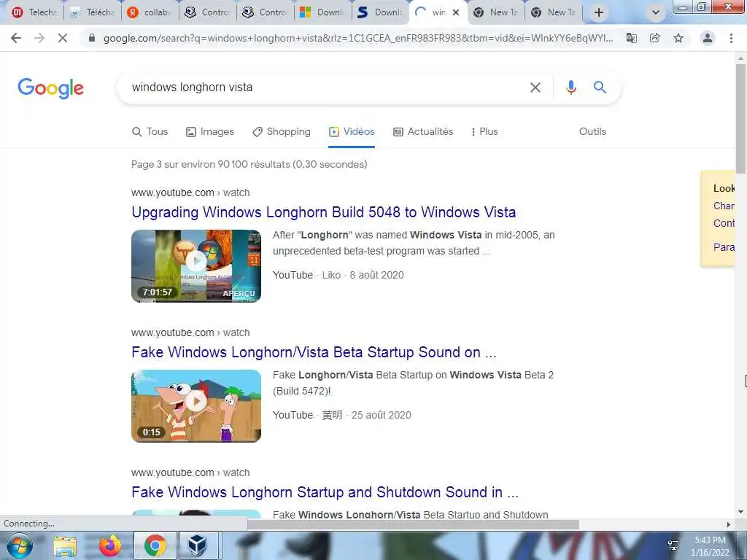Open the translate page icon
This screenshot has height=560, width=747.
(x=632, y=38)
